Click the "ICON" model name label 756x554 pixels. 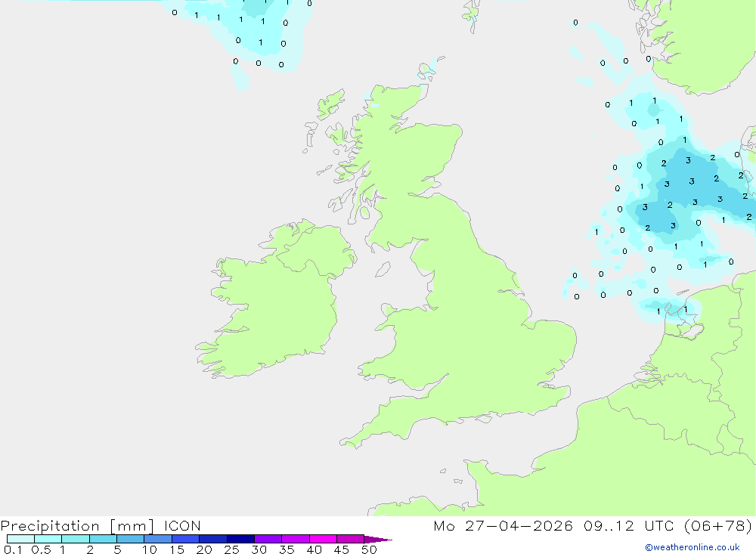pos(182,525)
